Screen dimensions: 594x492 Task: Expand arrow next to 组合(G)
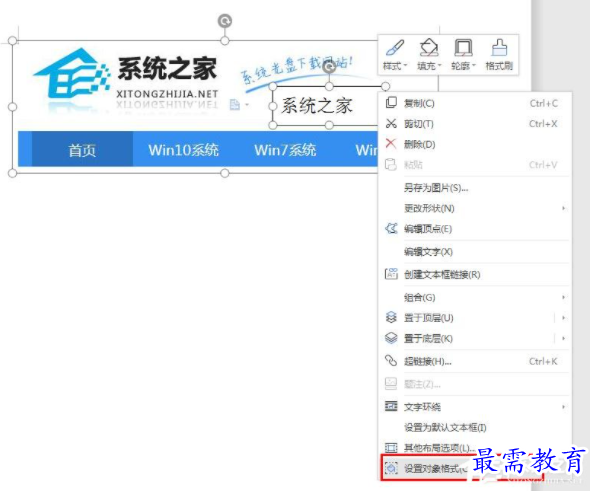[563, 297]
